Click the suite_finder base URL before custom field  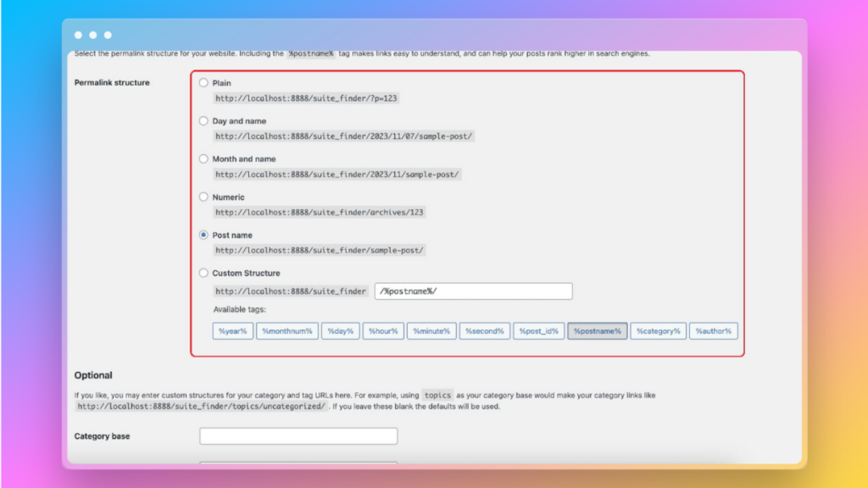pyautogui.click(x=291, y=291)
